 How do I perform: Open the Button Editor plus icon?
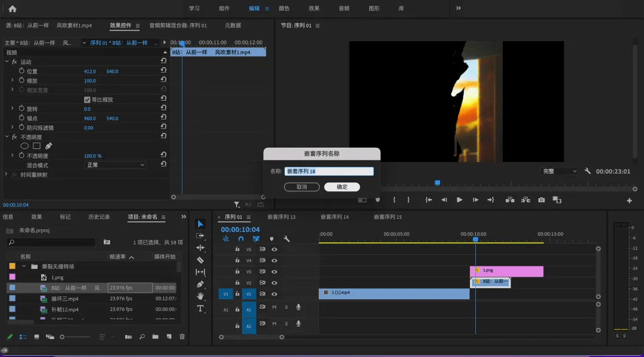click(629, 201)
